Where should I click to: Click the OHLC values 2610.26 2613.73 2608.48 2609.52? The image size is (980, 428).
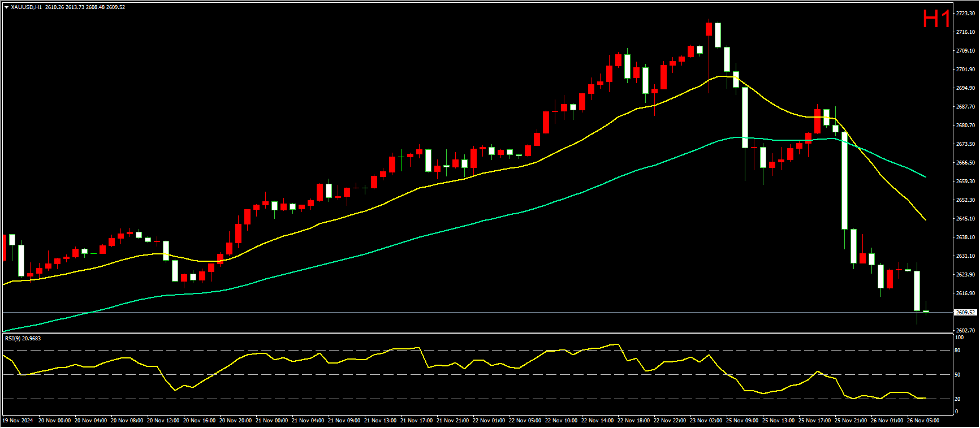[x=85, y=7]
